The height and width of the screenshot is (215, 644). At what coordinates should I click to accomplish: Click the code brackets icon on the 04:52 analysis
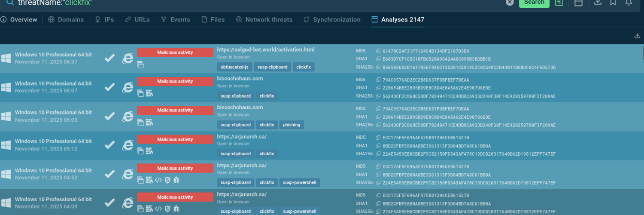(x=158, y=180)
